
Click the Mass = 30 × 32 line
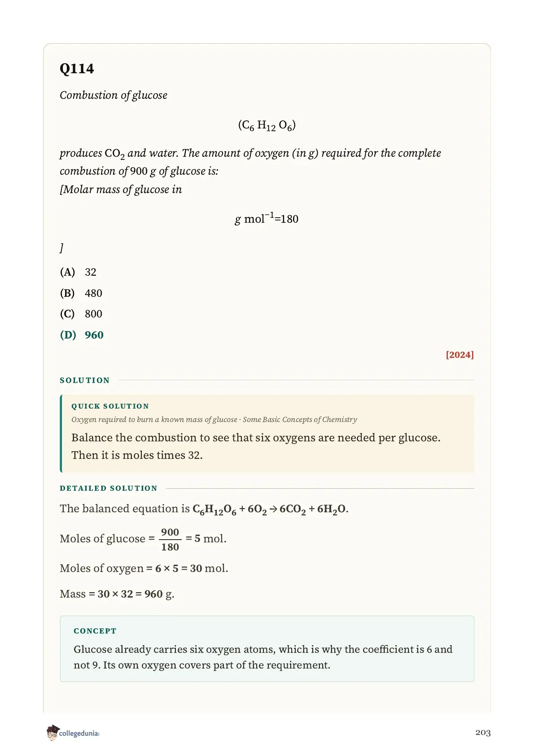tap(117, 594)
